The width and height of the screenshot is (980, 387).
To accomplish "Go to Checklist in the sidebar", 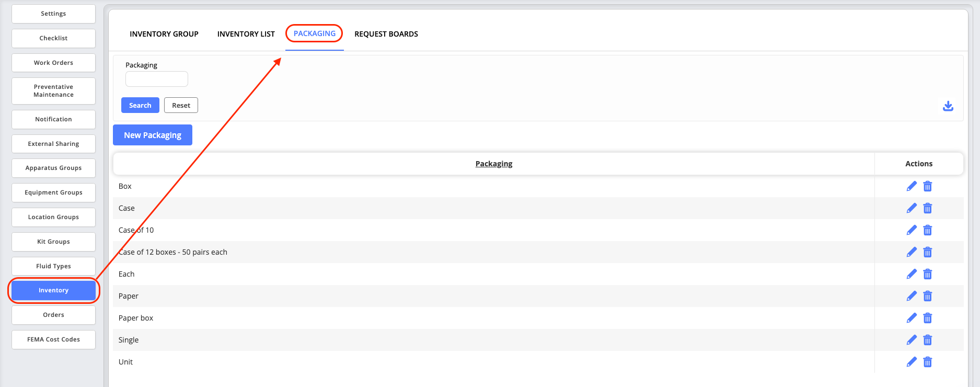I will [53, 38].
